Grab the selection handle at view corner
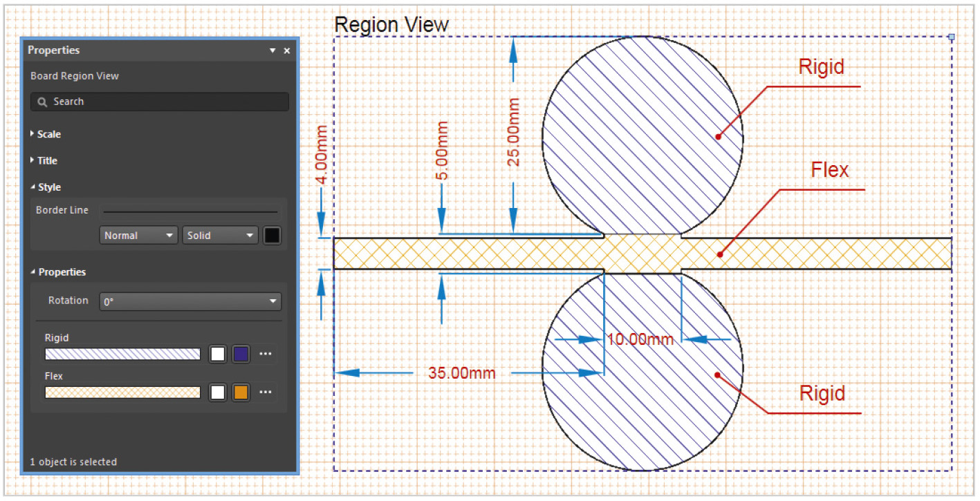The image size is (980, 501). point(952,37)
